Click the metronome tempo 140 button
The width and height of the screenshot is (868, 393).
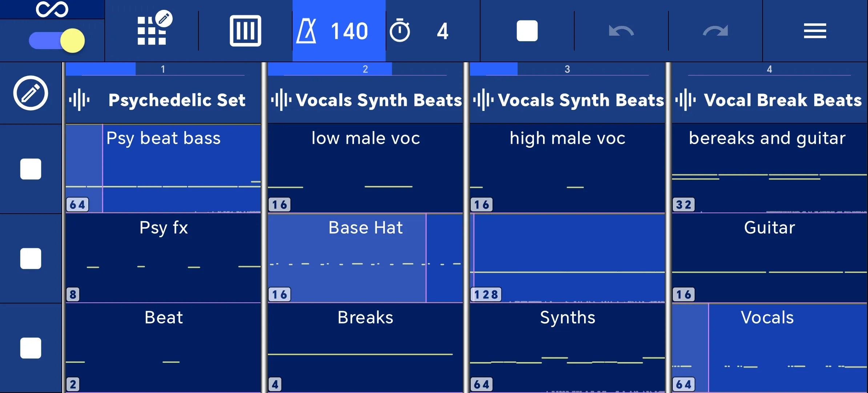click(339, 31)
